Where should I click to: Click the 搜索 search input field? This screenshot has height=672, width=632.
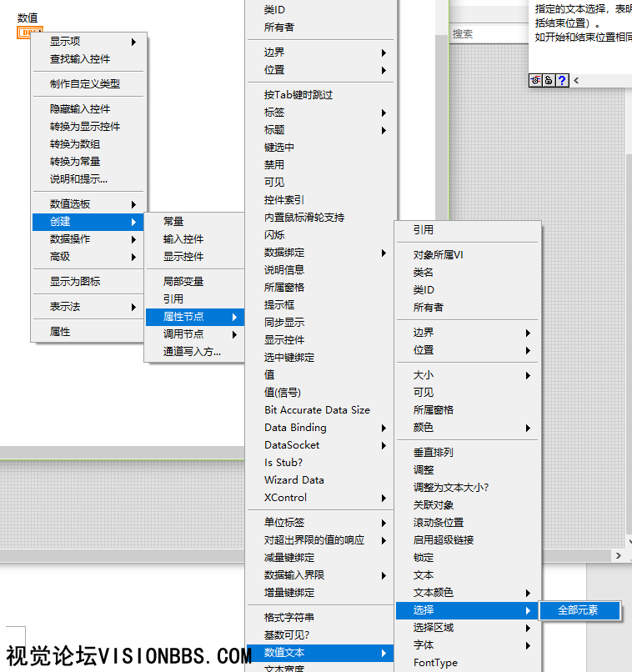pyautogui.click(x=488, y=34)
